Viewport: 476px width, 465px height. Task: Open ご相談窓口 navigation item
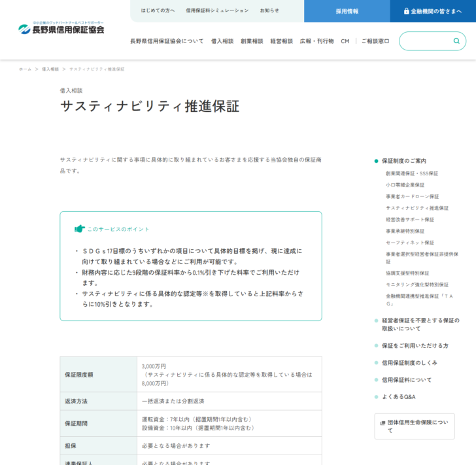[x=375, y=41]
